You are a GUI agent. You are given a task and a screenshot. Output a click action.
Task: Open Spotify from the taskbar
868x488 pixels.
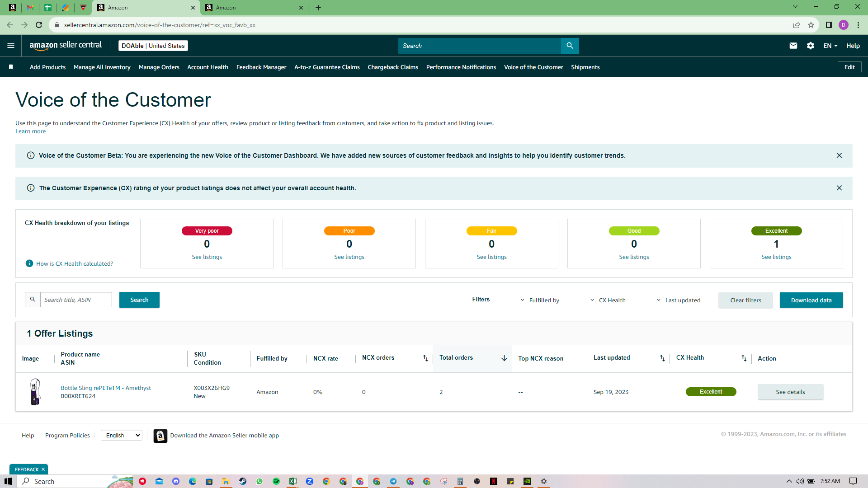(276, 481)
